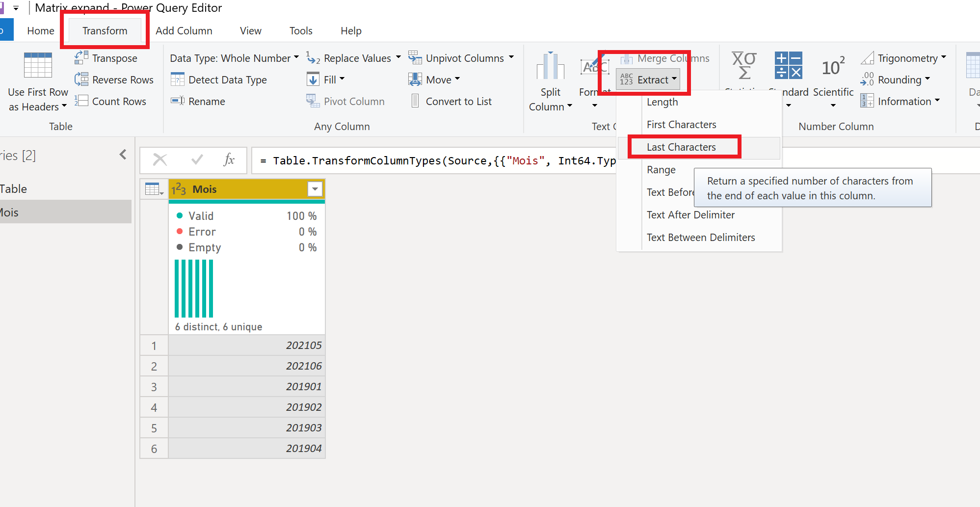Click the Detect Data Type icon

pyautogui.click(x=177, y=80)
